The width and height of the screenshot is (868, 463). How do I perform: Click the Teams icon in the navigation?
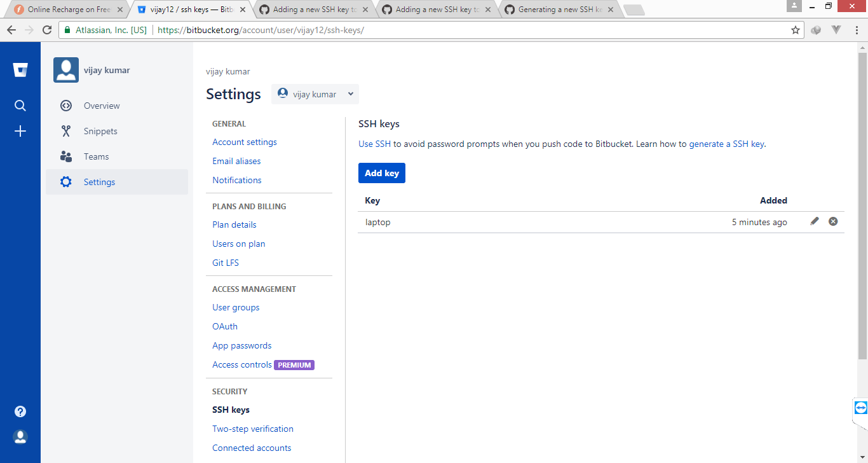(x=66, y=156)
